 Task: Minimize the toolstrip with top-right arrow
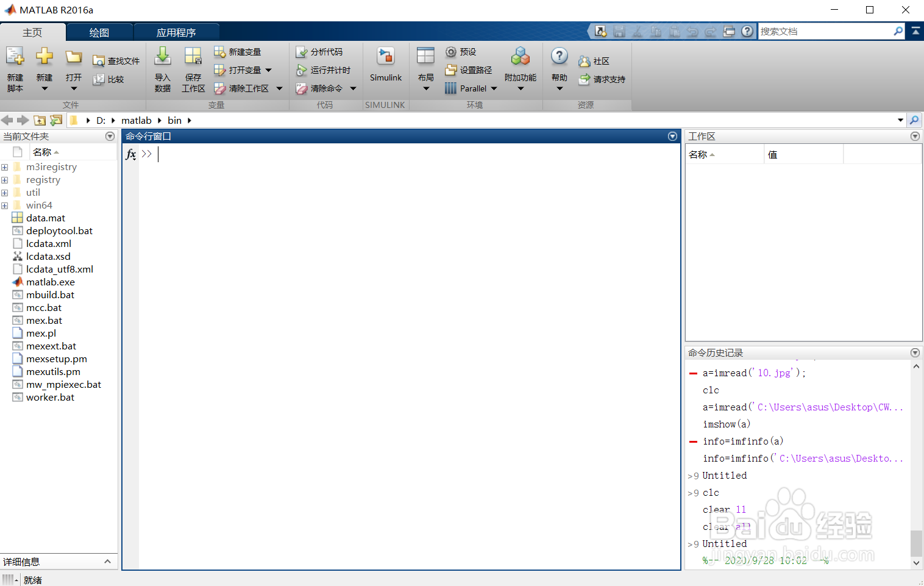pos(915,31)
